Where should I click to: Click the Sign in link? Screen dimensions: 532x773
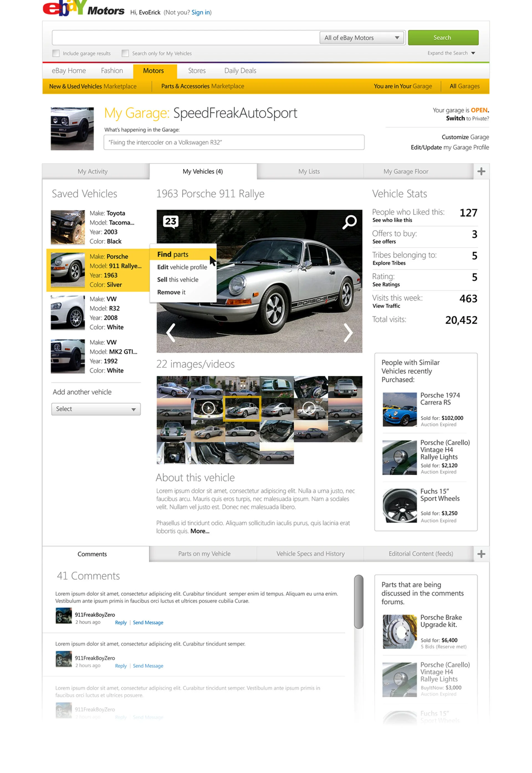[201, 12]
